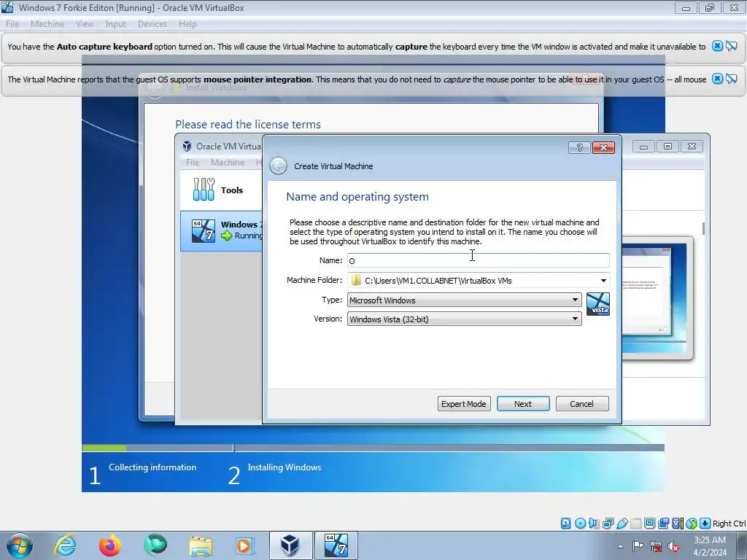This screenshot has width=747, height=560.
Task: Dismiss the Auto capture keyboard notification
Action: click(x=717, y=46)
